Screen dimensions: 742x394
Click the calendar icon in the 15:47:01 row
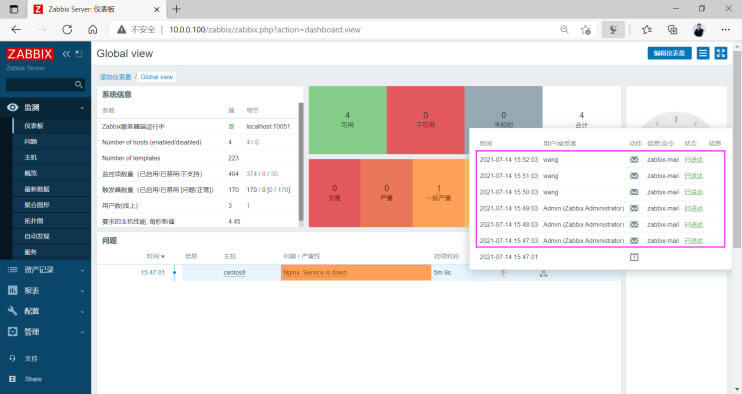[x=634, y=257]
